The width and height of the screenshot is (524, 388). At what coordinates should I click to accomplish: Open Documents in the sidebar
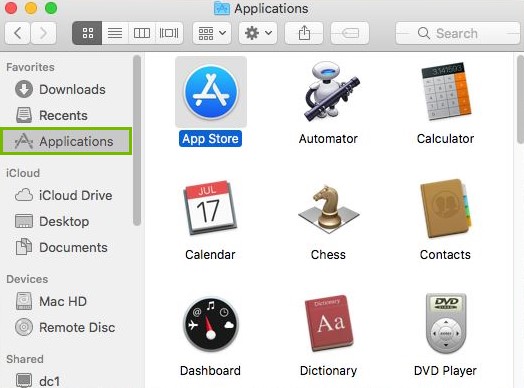67,247
